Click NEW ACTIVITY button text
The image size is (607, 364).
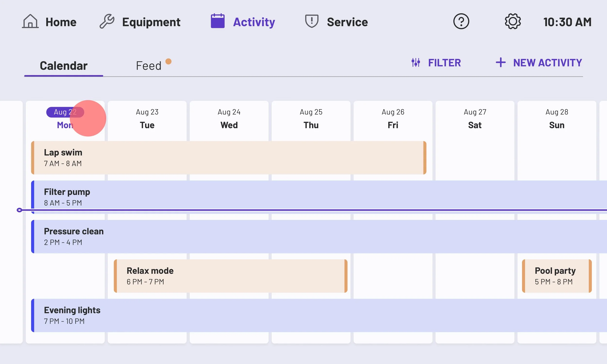547,63
